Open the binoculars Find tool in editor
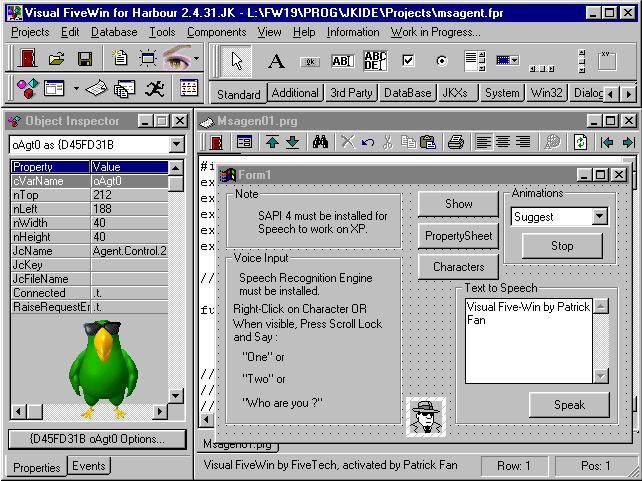This screenshot has width=642, height=481. pos(320,143)
